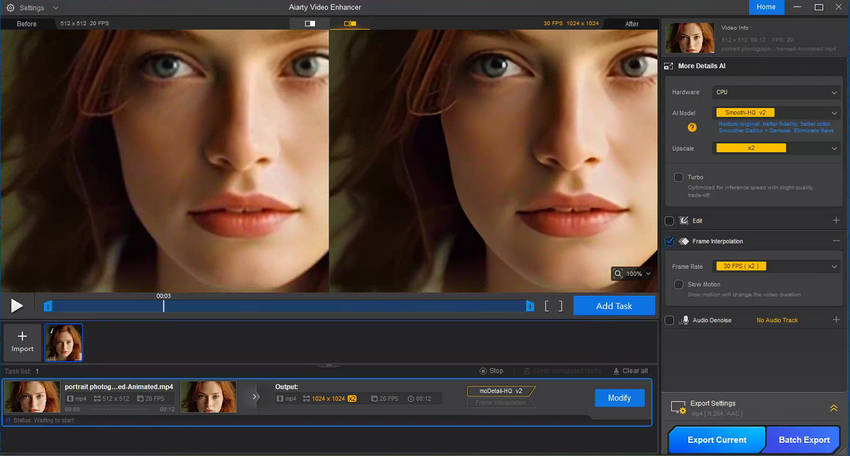Open the Hardware CPU dropdown

776,92
